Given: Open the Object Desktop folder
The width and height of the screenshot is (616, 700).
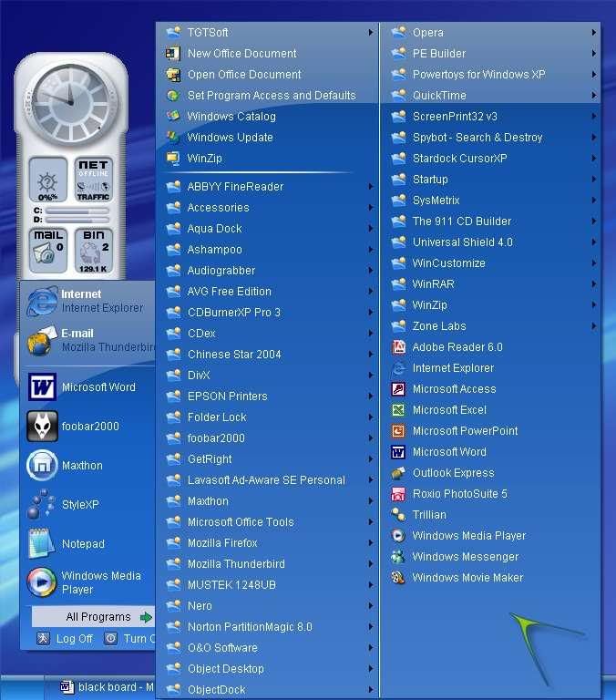Looking at the screenshot, I should coord(268,669).
